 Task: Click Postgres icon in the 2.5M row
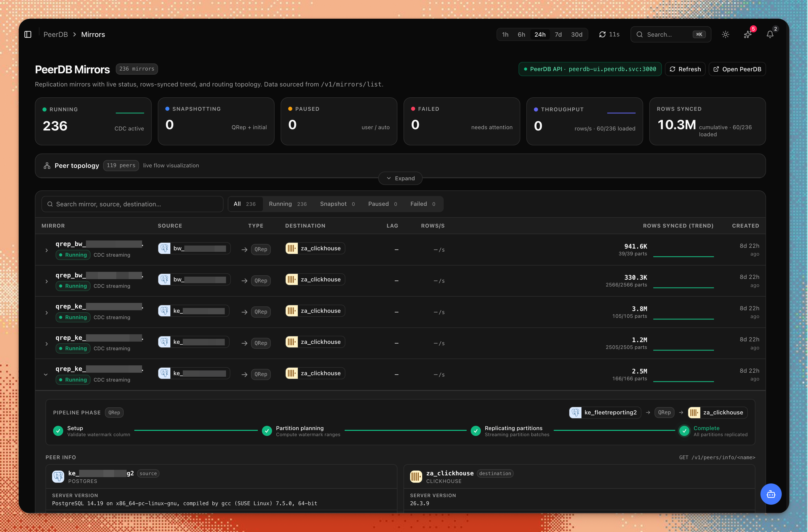pyautogui.click(x=164, y=373)
